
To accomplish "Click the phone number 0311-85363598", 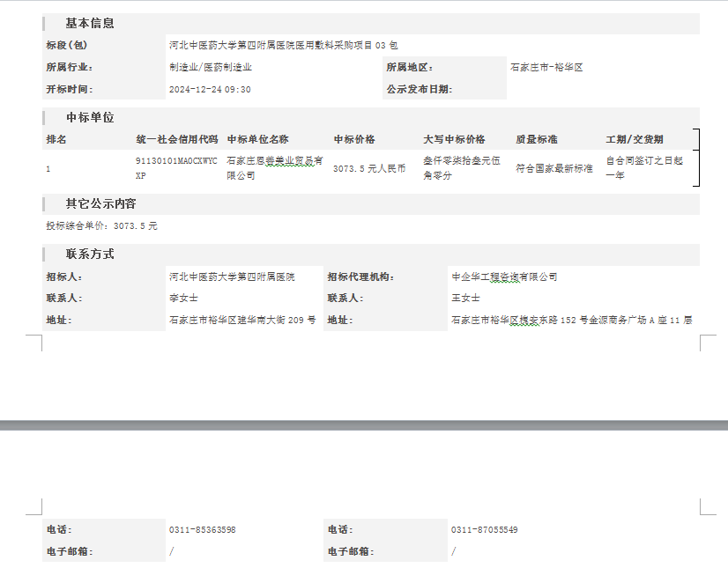I will coord(202,530).
